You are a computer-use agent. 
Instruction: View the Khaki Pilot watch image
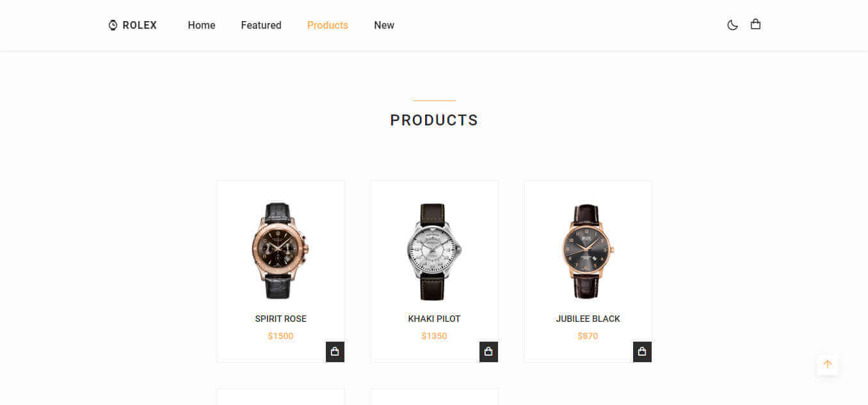tap(434, 251)
